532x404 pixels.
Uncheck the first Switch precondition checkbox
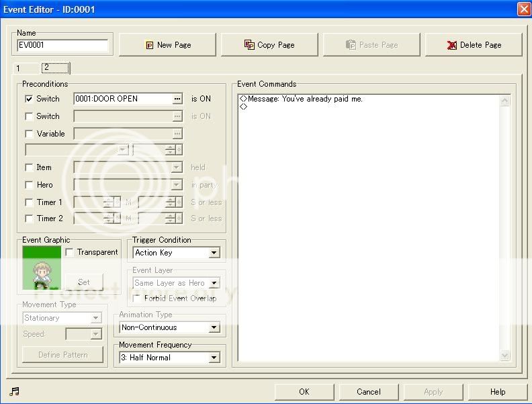[29, 99]
